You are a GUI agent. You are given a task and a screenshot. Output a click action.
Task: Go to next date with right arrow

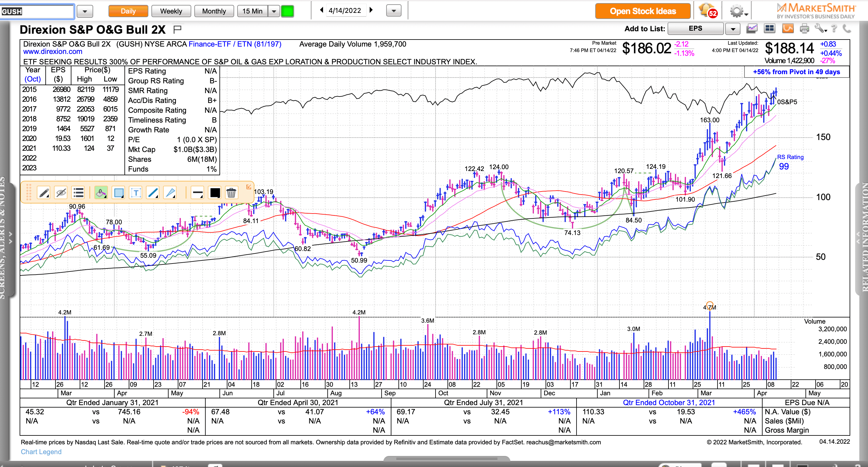371,10
